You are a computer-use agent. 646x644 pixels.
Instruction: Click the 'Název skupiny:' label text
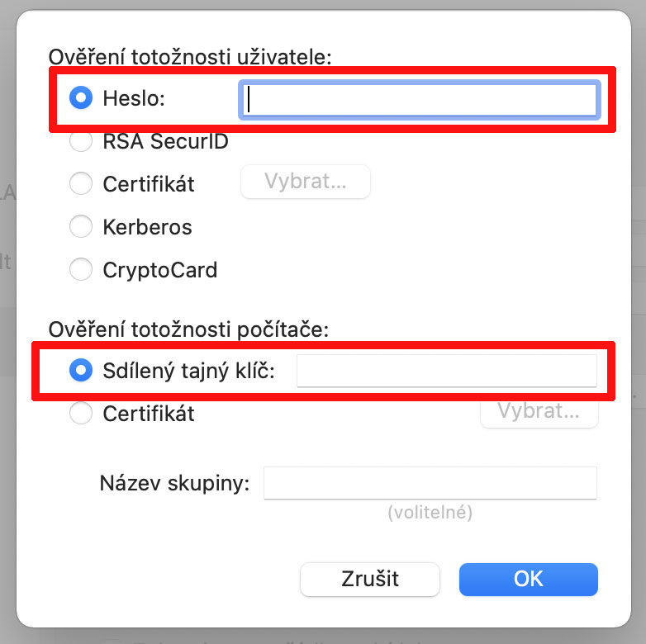[x=174, y=483]
